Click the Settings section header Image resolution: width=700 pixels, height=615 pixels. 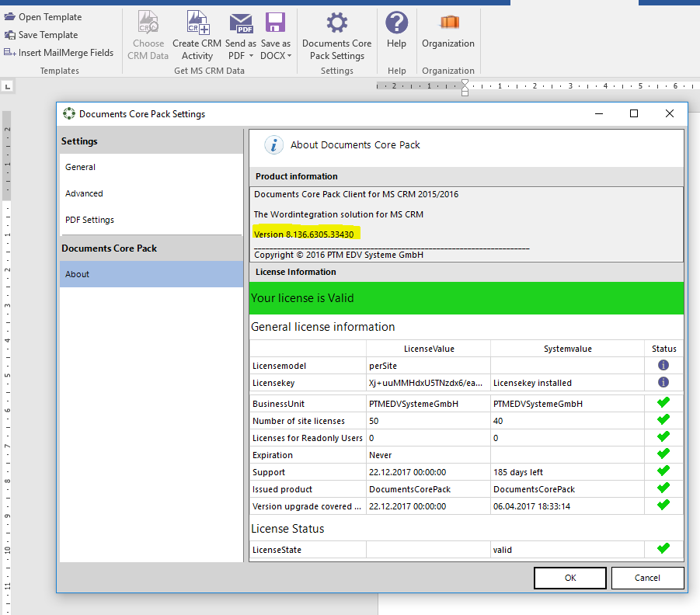[x=151, y=141]
